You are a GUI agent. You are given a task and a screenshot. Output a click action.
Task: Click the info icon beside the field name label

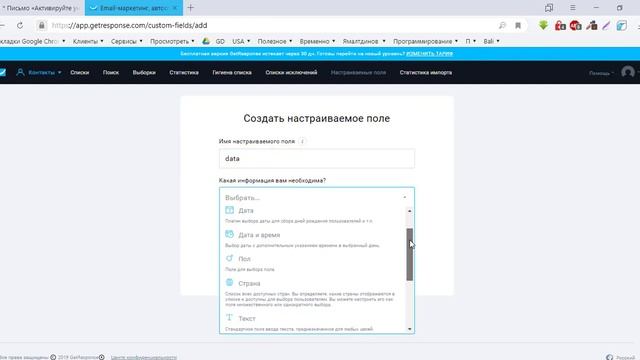[302, 141]
